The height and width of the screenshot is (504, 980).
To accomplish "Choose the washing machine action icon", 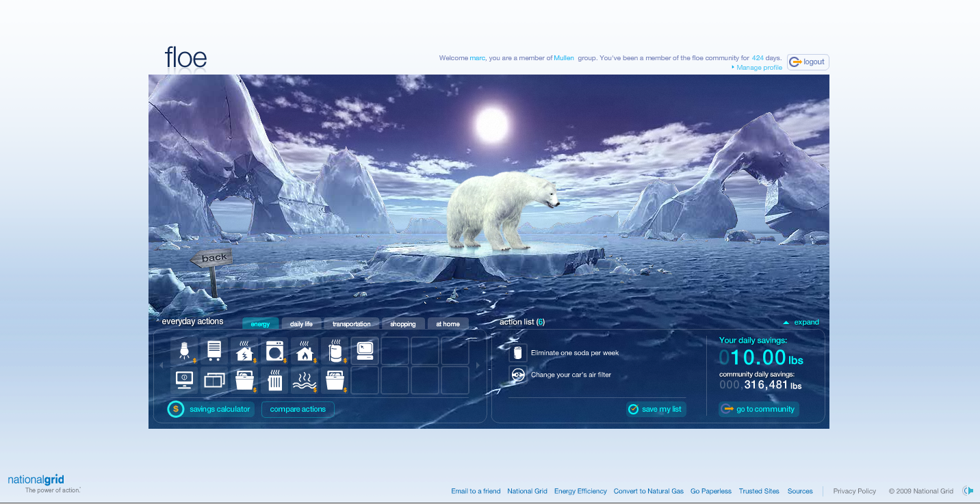I will 274,351.
